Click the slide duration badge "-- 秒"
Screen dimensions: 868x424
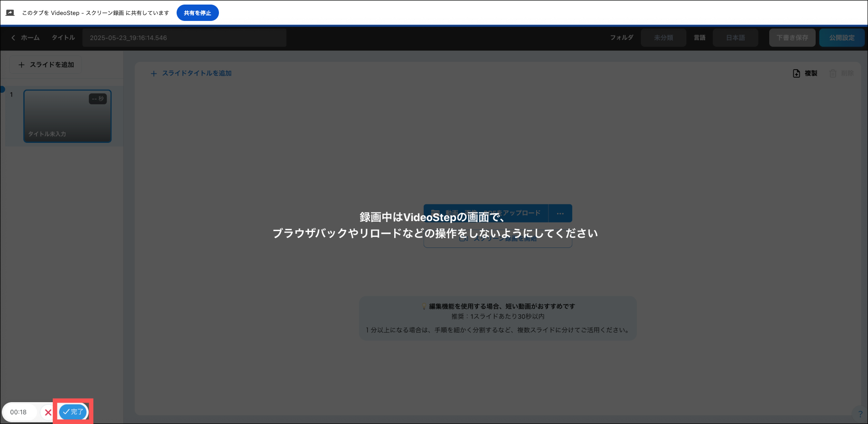(x=98, y=99)
